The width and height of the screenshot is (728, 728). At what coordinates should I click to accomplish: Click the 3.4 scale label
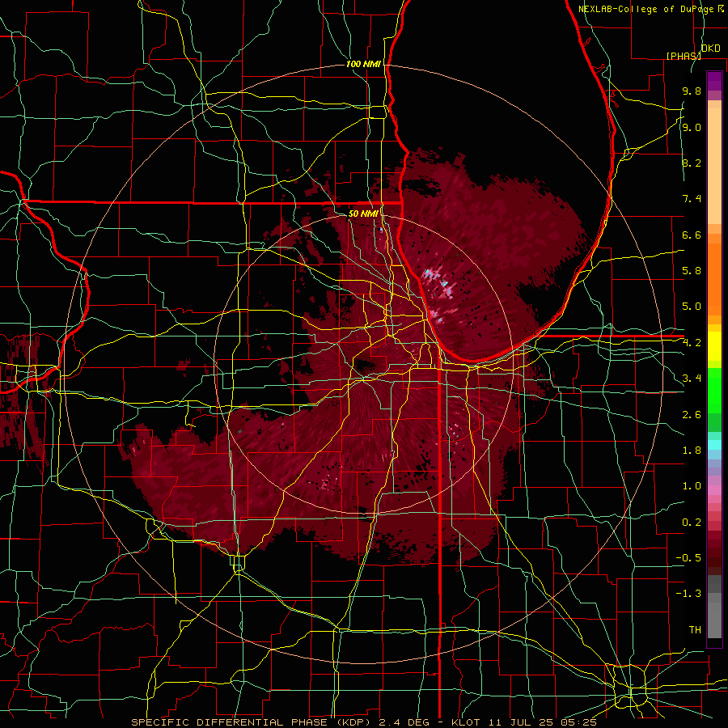[692, 379]
